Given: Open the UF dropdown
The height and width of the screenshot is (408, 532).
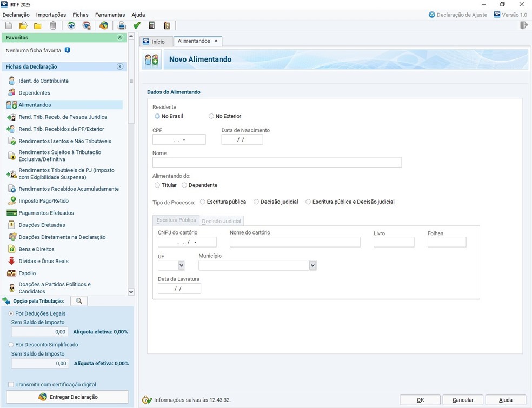Looking at the screenshot, I should point(181,265).
